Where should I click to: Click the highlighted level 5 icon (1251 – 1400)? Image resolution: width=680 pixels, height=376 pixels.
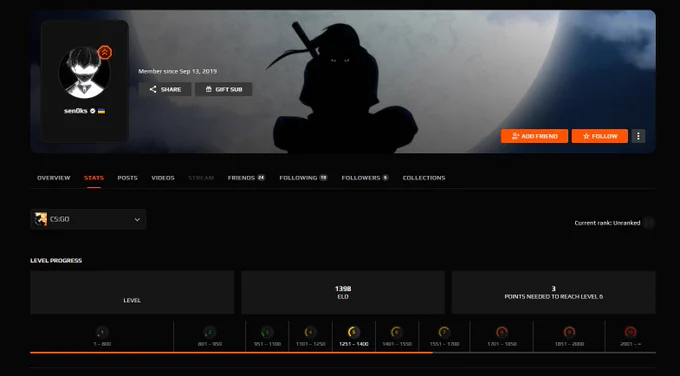tap(353, 333)
